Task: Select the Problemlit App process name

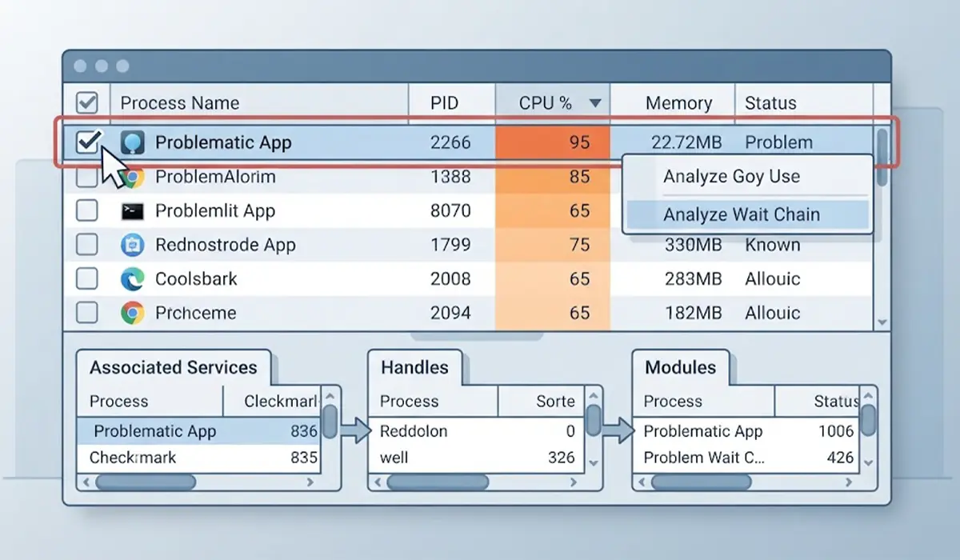Action: pyautogui.click(x=215, y=211)
